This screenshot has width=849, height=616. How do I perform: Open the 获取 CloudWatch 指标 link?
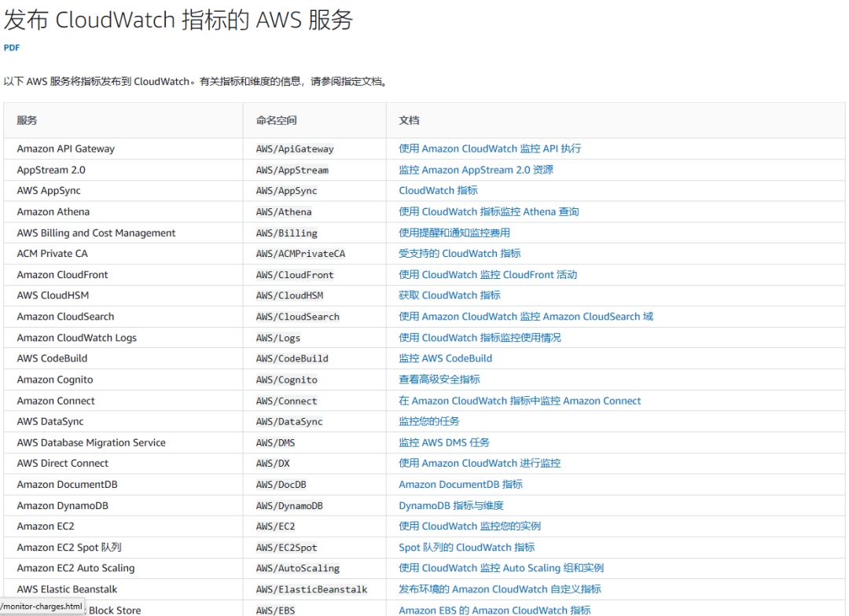coord(450,295)
